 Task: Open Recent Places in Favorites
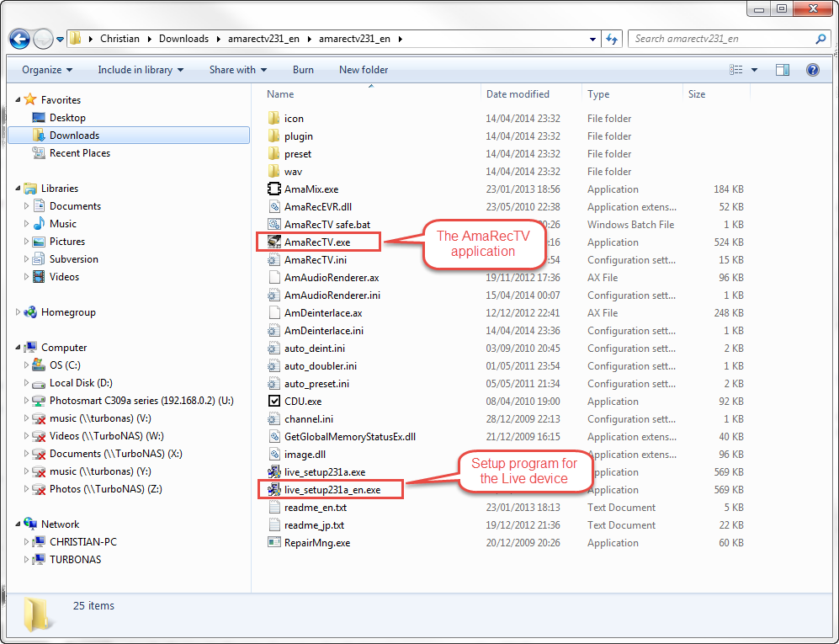click(80, 153)
